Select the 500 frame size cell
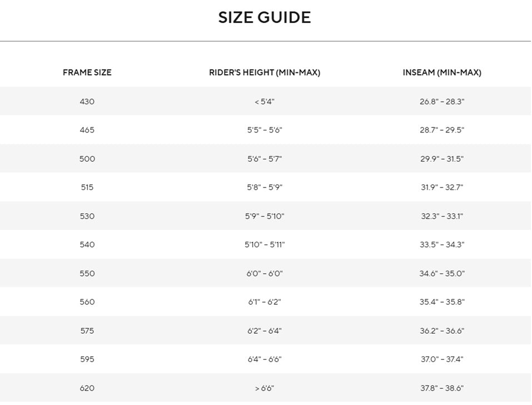 pyautogui.click(x=87, y=159)
